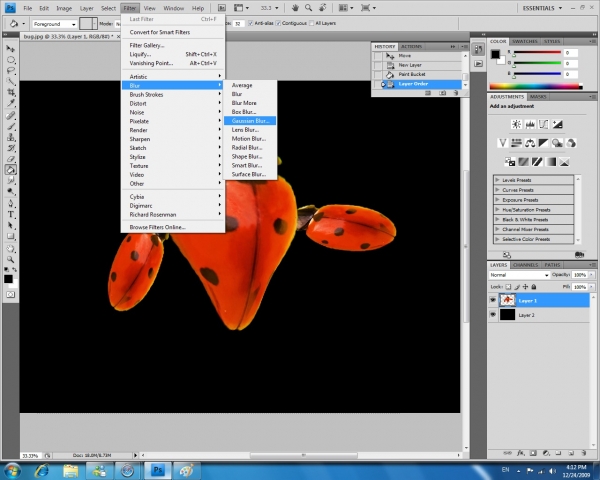600x480 pixels.
Task: Add a Black & White adjustment
Action: click(x=543, y=143)
